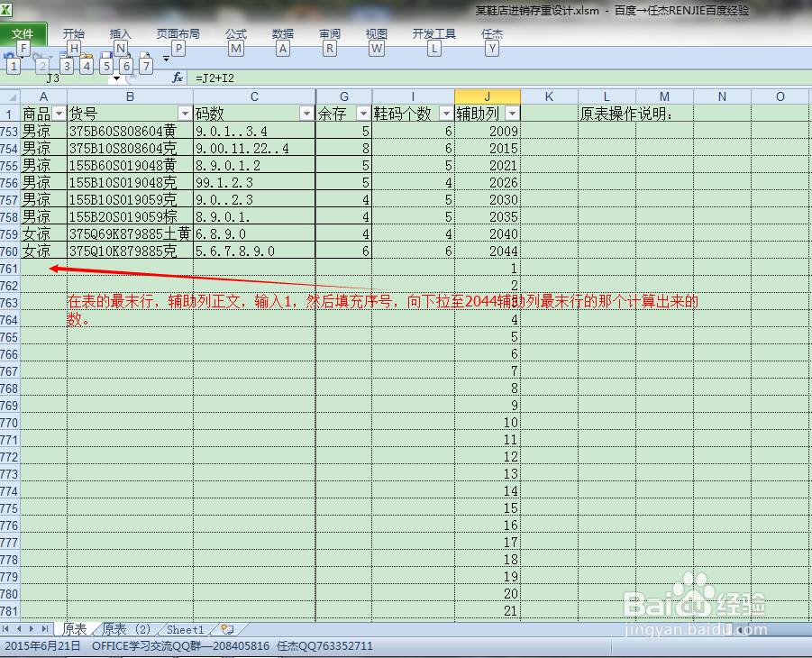Click the 余存 cell with value 8

tap(344, 149)
